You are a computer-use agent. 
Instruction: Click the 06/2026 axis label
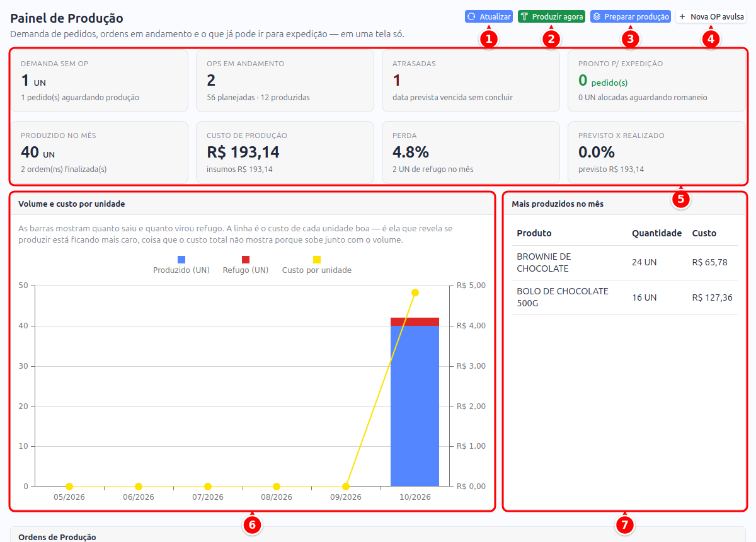point(139,497)
